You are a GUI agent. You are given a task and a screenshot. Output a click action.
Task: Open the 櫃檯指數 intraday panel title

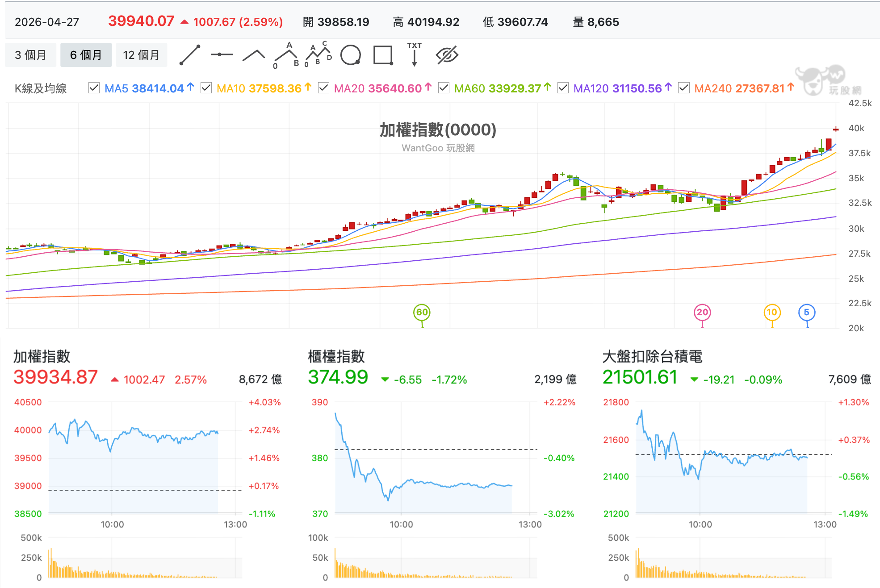[x=336, y=356]
